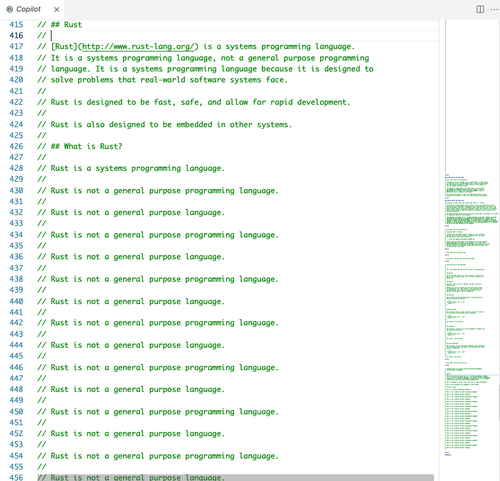Image resolution: width=500 pixels, height=481 pixels.
Task: Close the Copilot tab
Action: click(x=57, y=10)
